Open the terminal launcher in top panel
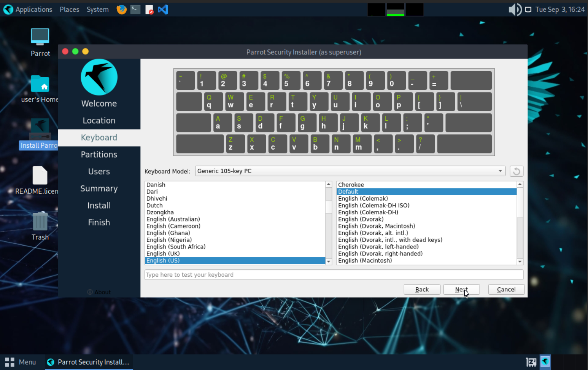 [135, 10]
